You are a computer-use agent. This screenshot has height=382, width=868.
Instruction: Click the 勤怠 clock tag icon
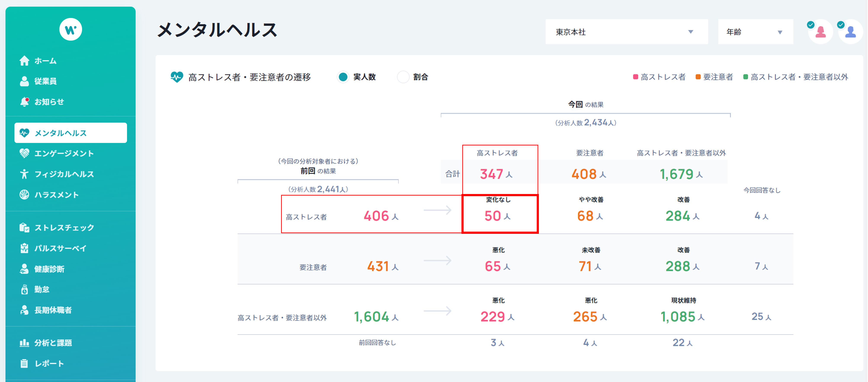click(x=24, y=290)
